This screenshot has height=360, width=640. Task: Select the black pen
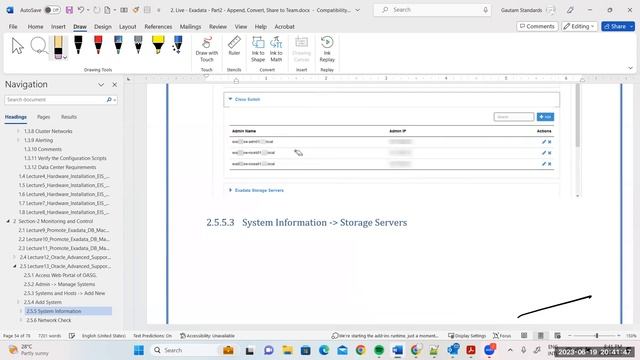78,45
